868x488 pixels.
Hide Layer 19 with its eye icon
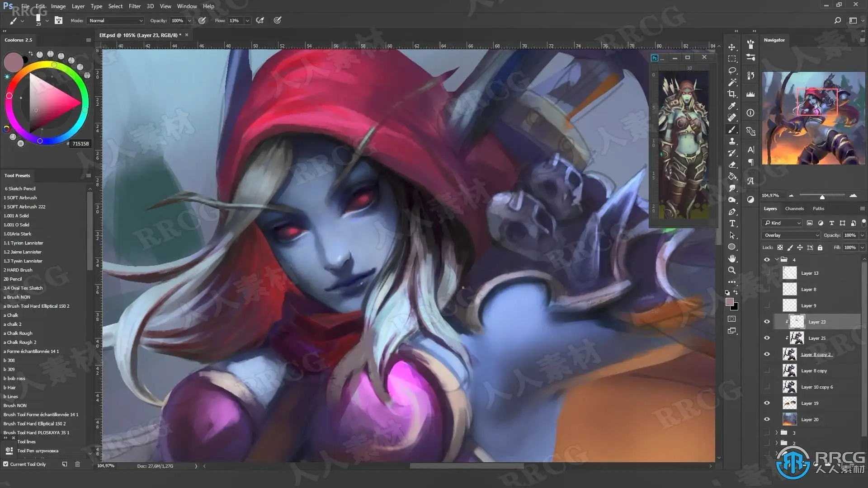[x=767, y=403]
